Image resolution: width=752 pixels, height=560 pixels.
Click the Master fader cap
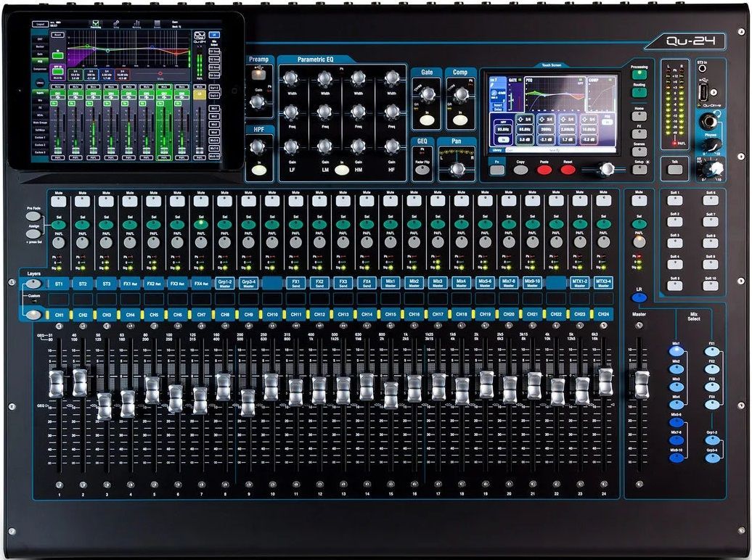click(642, 384)
